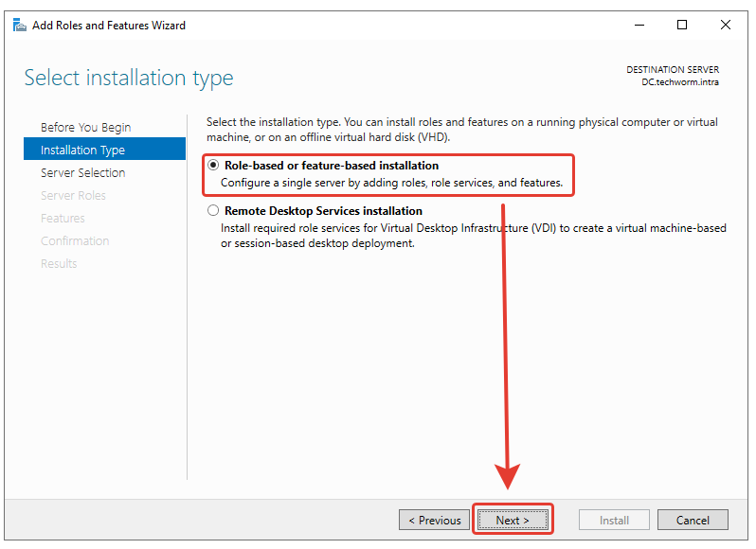Open the Installation Type step in the sidebar

(82, 151)
